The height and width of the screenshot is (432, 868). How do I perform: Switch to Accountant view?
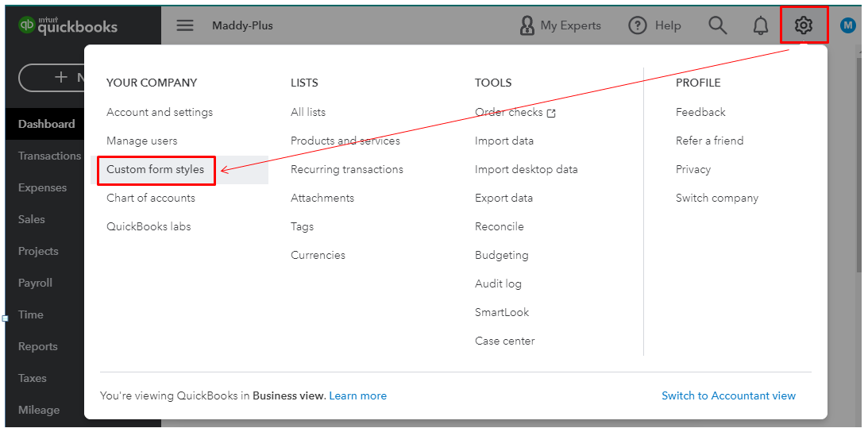point(728,395)
